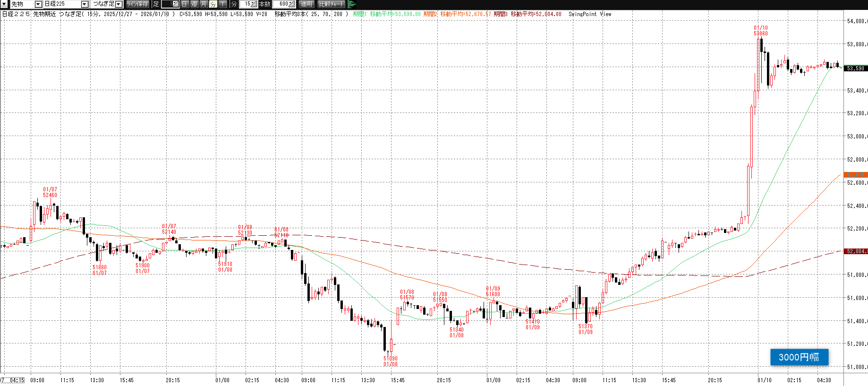
Task: Switch to monthly candles with 月 button
Action: point(204,4)
